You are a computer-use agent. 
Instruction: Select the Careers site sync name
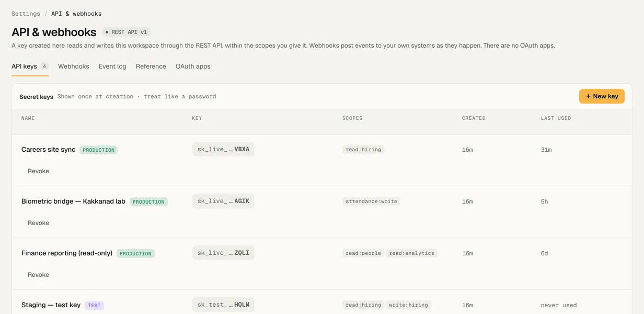pyautogui.click(x=49, y=150)
